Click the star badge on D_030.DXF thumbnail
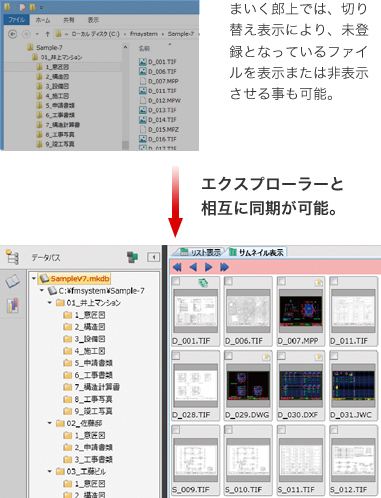This screenshot has height=498, width=381. (x=319, y=357)
